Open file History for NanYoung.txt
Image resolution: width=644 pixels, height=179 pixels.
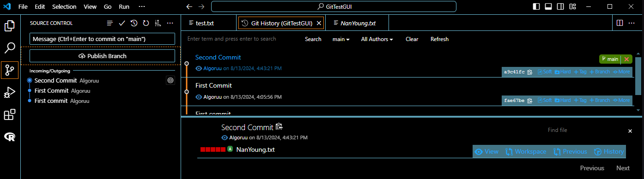point(609,151)
